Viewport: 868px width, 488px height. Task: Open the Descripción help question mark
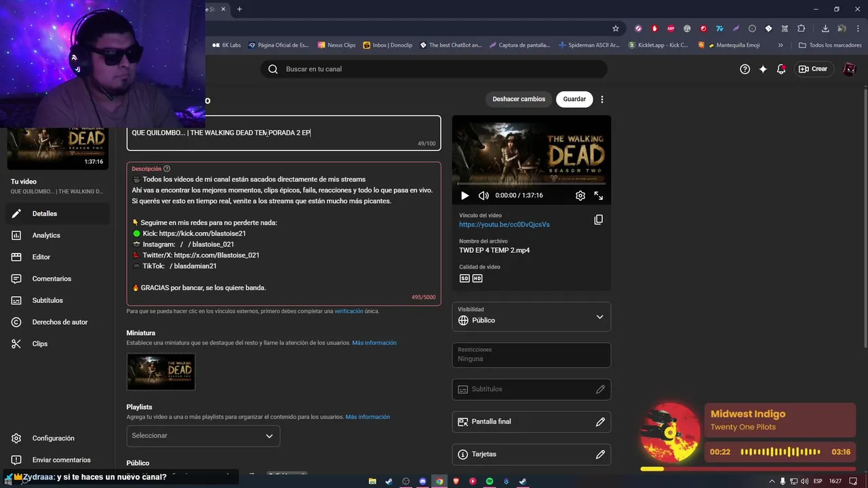167,169
